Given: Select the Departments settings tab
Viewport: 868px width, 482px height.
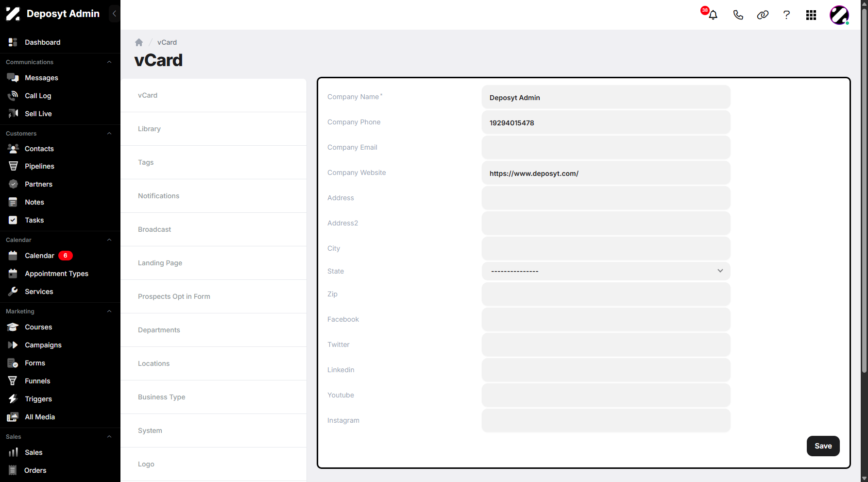Looking at the screenshot, I should pos(213,330).
